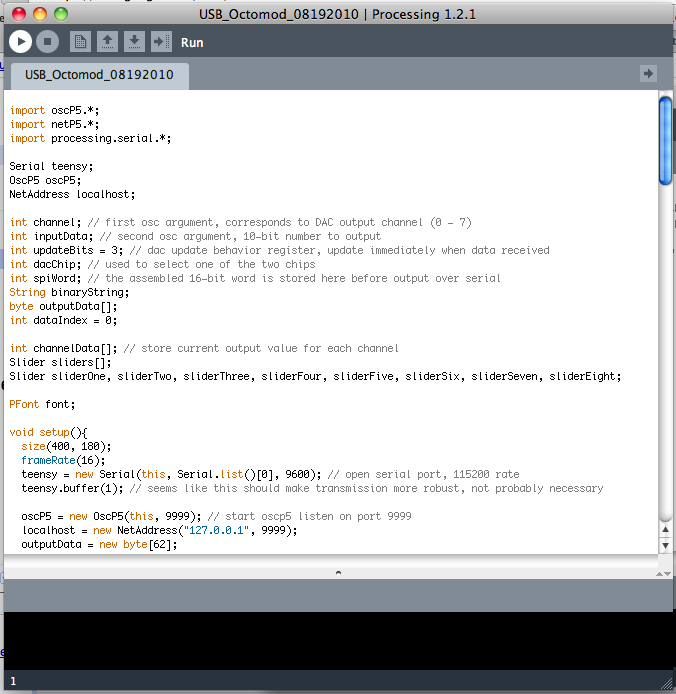Click the 'teensy.buffer(1);' statement
This screenshot has height=694, width=676.
[72, 489]
